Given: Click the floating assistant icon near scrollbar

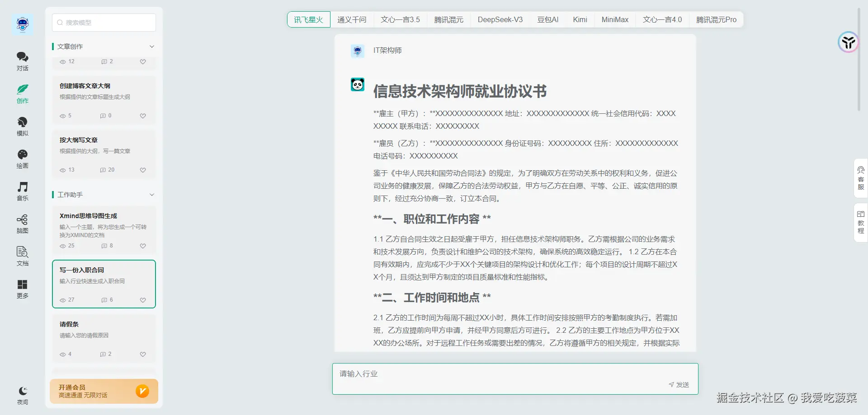Looking at the screenshot, I should pos(848,42).
